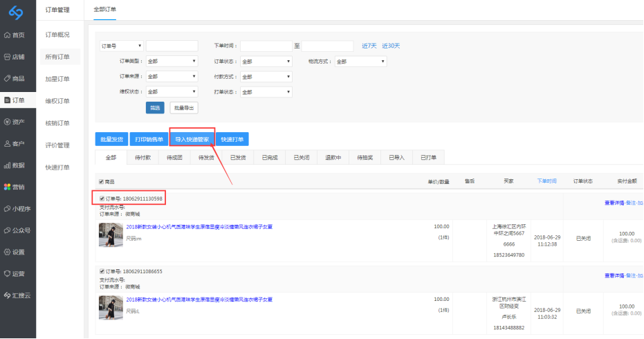Select the 营销 marketing colorful icon
The image size is (644, 339).
click(x=7, y=187)
